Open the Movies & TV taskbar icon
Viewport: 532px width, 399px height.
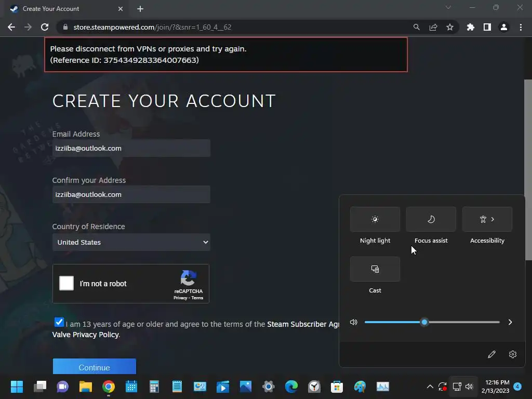pyautogui.click(x=223, y=387)
